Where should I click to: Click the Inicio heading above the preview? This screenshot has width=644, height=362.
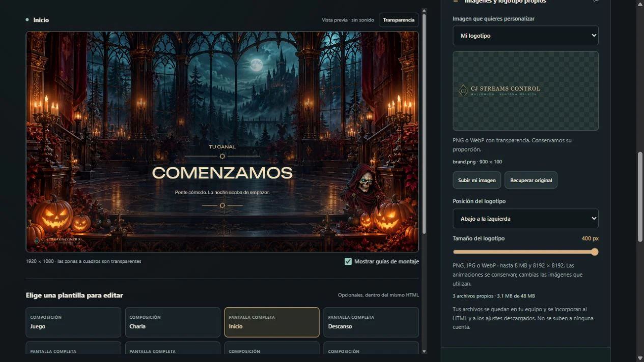pos(41,20)
